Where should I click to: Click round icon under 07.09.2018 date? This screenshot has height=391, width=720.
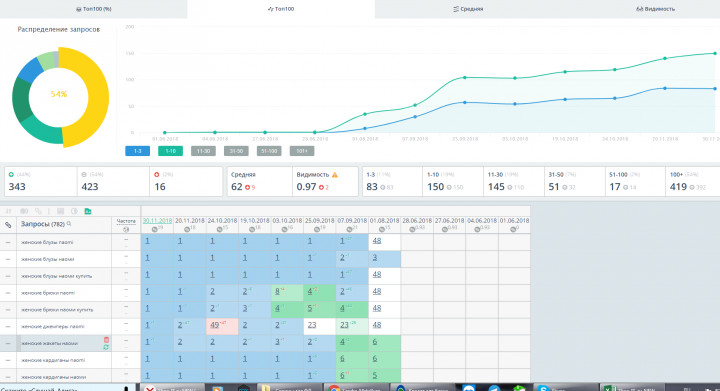(x=349, y=229)
